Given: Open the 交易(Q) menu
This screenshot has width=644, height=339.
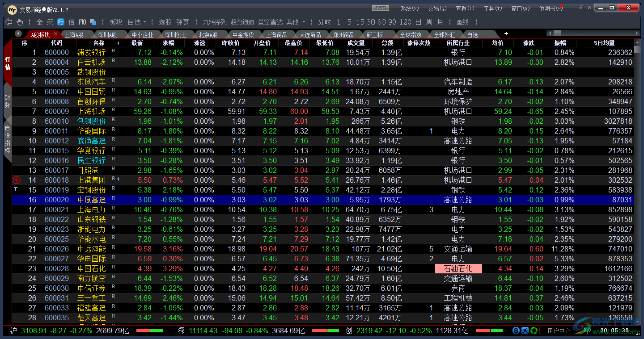Looking at the screenshot, I should 437,8.
